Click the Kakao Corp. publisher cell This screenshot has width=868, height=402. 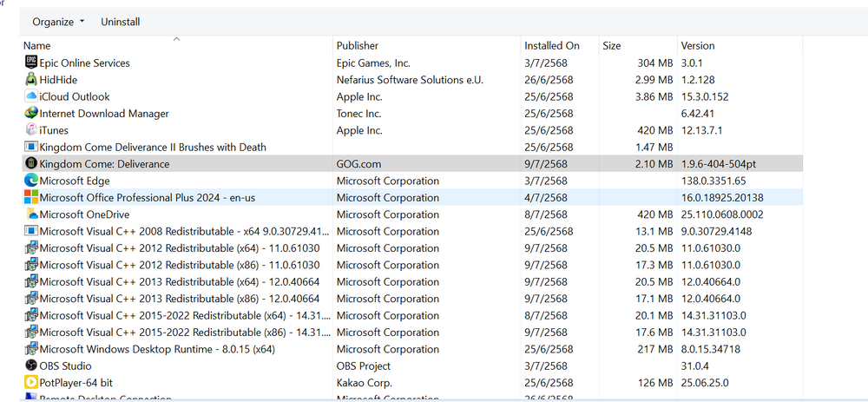click(365, 383)
